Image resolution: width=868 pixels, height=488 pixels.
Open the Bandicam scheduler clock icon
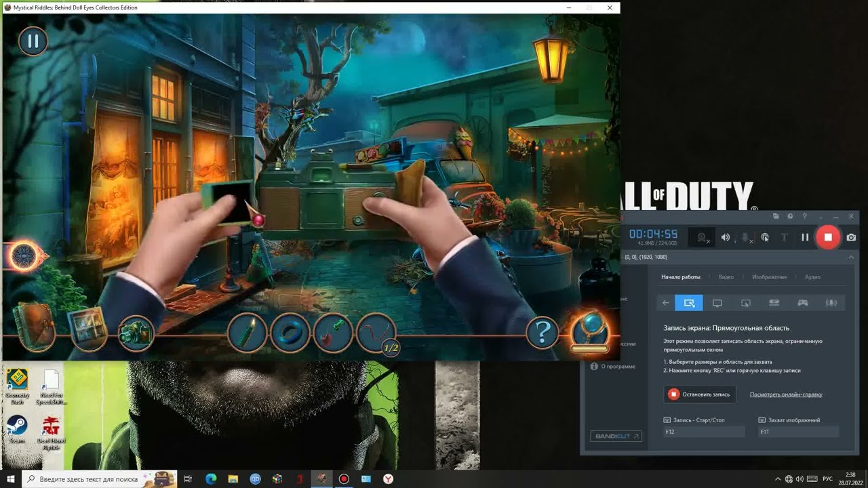[790, 216]
